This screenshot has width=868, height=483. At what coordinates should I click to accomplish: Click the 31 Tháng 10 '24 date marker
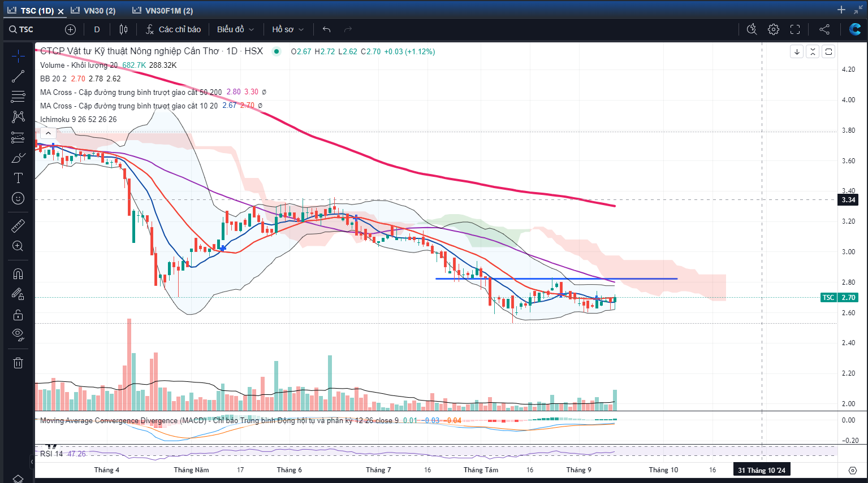coord(761,470)
